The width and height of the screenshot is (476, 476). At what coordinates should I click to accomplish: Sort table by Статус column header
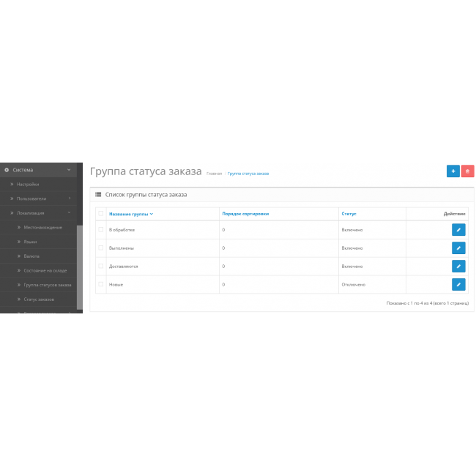tap(349, 214)
